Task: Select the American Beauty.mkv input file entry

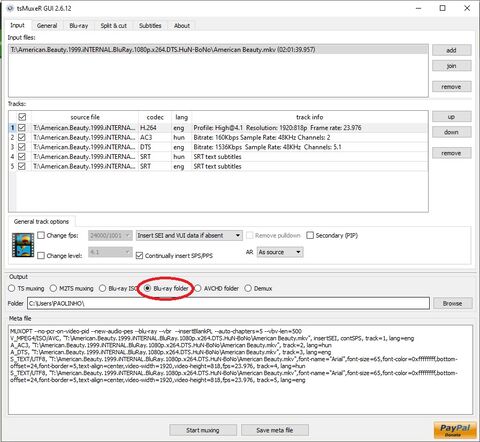Action: (218, 50)
